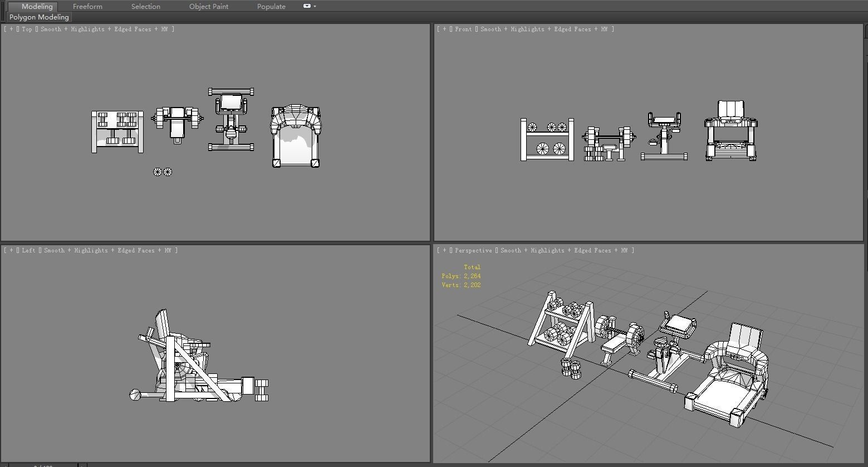Screen dimensions: 868x467
Task: Select the exercise bike in the Top viewport
Action: pyautogui.click(x=231, y=119)
